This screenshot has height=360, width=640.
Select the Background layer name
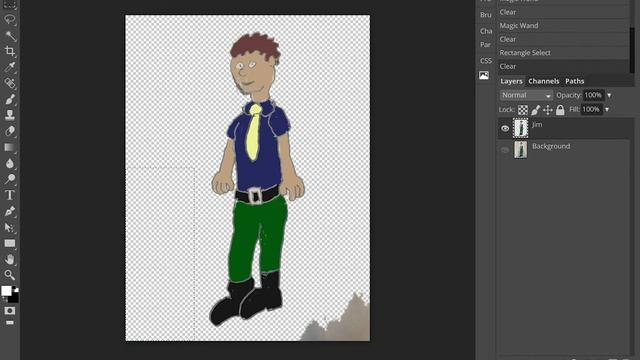point(551,146)
